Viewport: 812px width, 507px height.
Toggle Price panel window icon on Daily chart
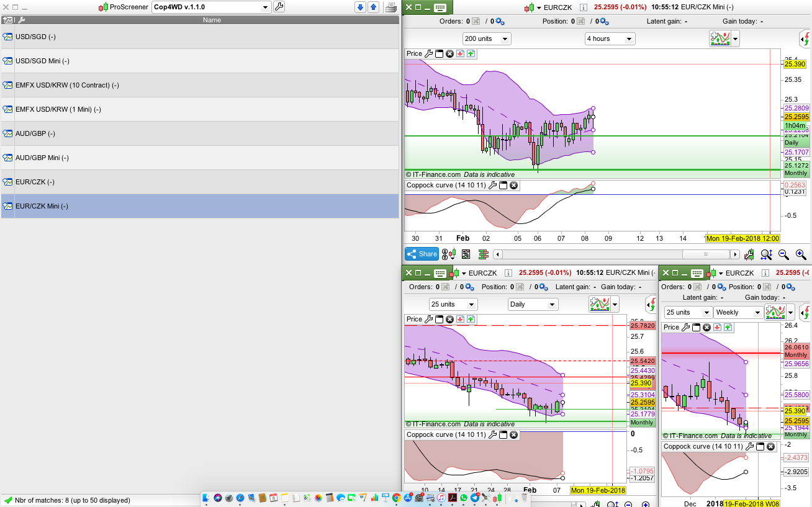439,320
